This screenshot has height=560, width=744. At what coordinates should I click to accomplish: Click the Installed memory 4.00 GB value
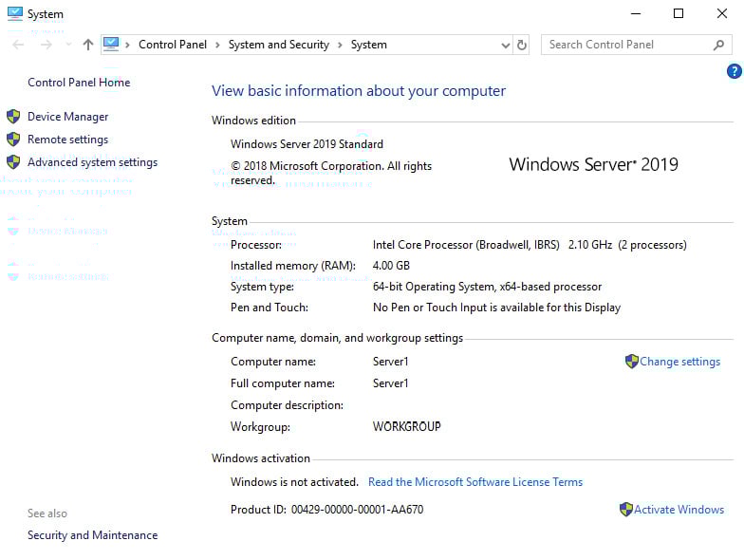[391, 266]
